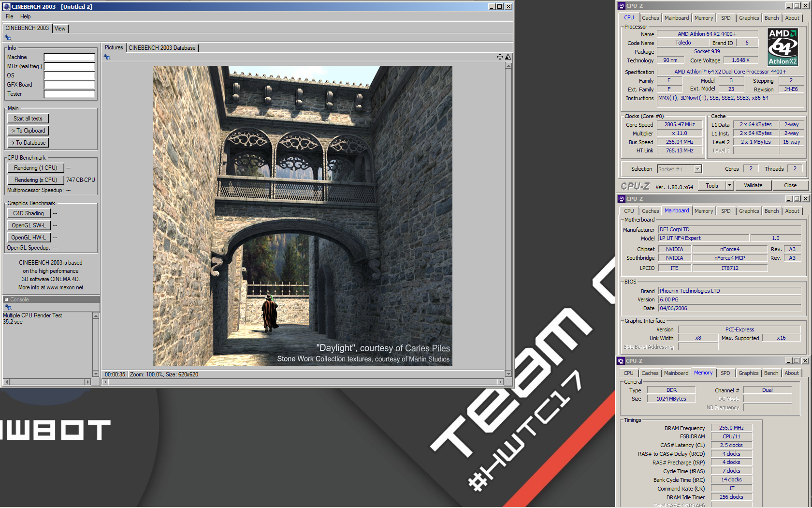
Task: Open Memory tab in Mainboard CPU-Z window
Action: point(703,211)
